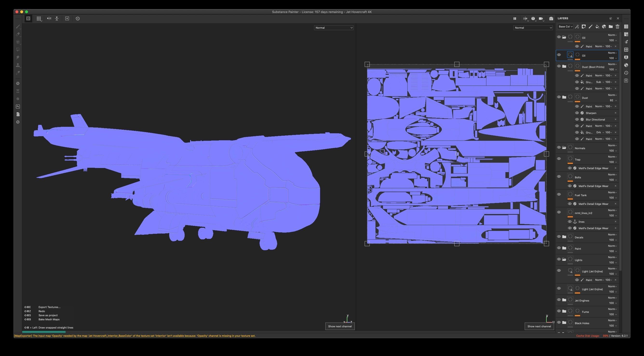The image size is (644, 356).
Task: Add a fill layer with bucket icon
Action: [x=597, y=27]
